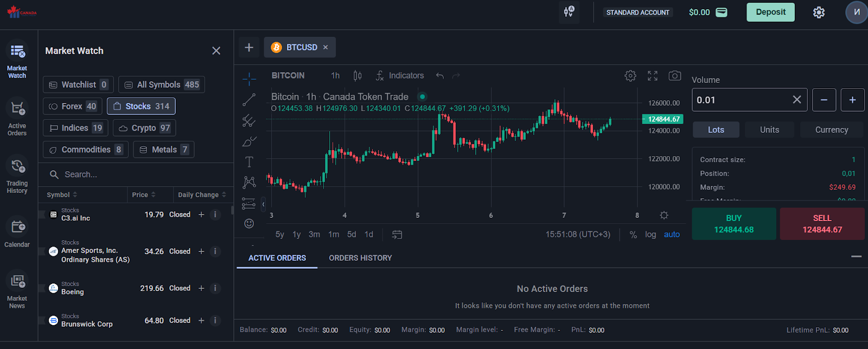Screen dimensions: 868x349
Task: Select the Text annotation tool
Action: (x=249, y=161)
